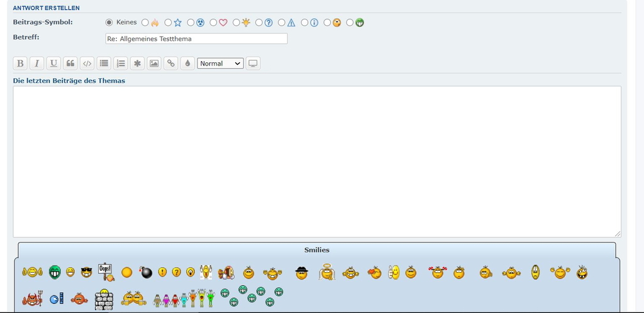Insert the cluster of green grin smilies
Image resolution: width=644 pixels, height=313 pixels.
[x=252, y=296]
